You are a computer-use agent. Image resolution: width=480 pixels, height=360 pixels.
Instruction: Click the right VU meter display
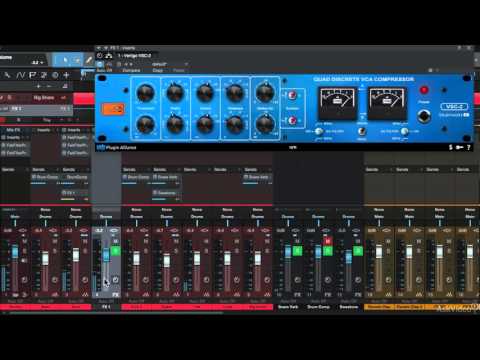tap(387, 103)
